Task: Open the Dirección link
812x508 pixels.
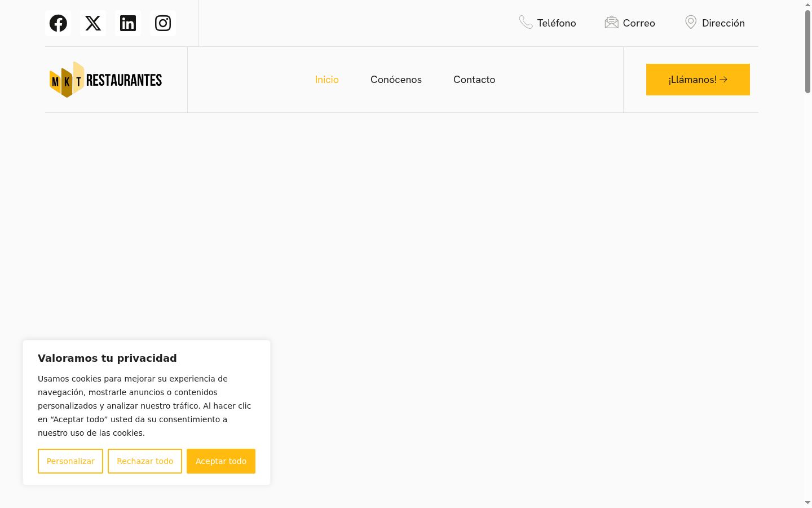Action: tap(723, 23)
